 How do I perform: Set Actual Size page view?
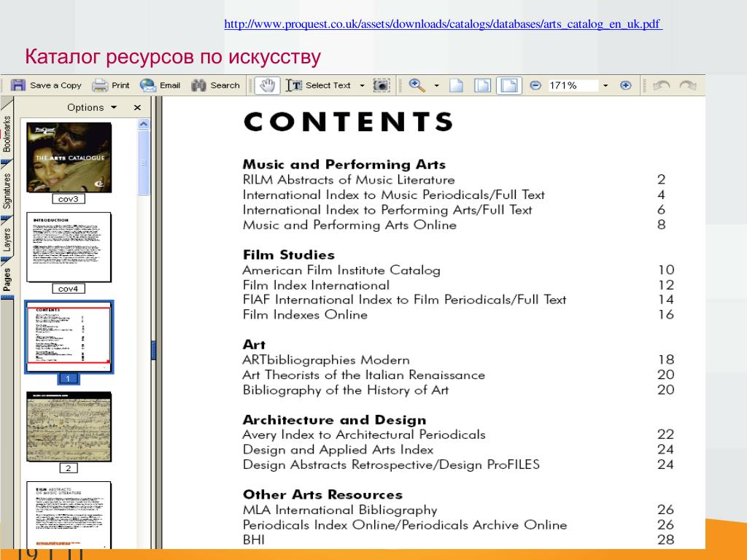pyautogui.click(x=457, y=85)
